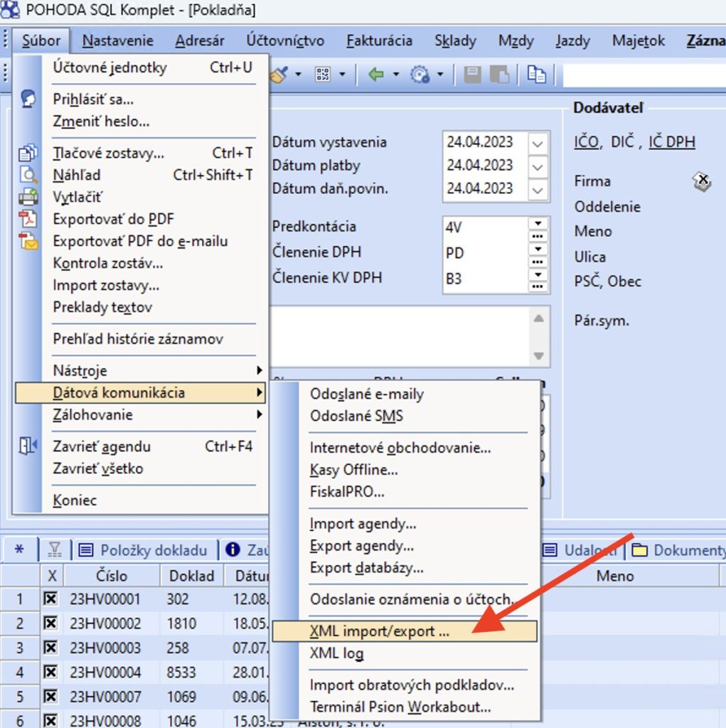The width and height of the screenshot is (726, 728).
Task: Open the brush icon dropdown arrow
Action: point(298,74)
